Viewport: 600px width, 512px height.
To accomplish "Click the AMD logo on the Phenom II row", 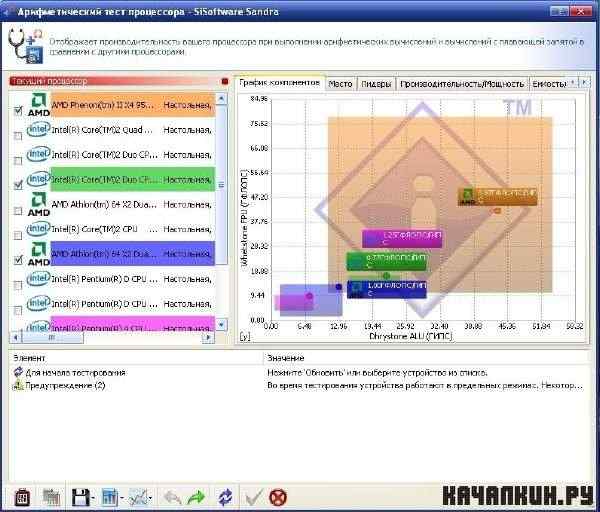I will point(39,104).
